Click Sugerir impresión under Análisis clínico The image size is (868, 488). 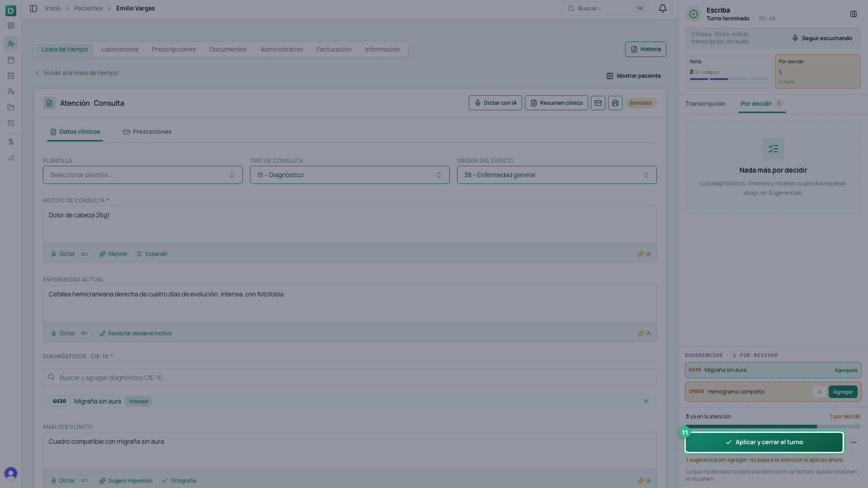click(x=126, y=481)
